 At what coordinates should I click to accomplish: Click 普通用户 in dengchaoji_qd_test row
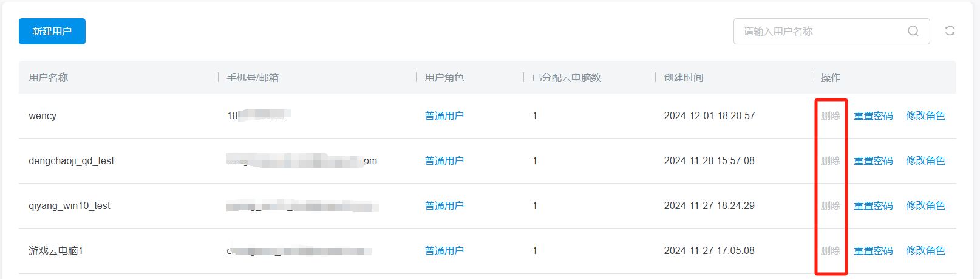click(444, 160)
